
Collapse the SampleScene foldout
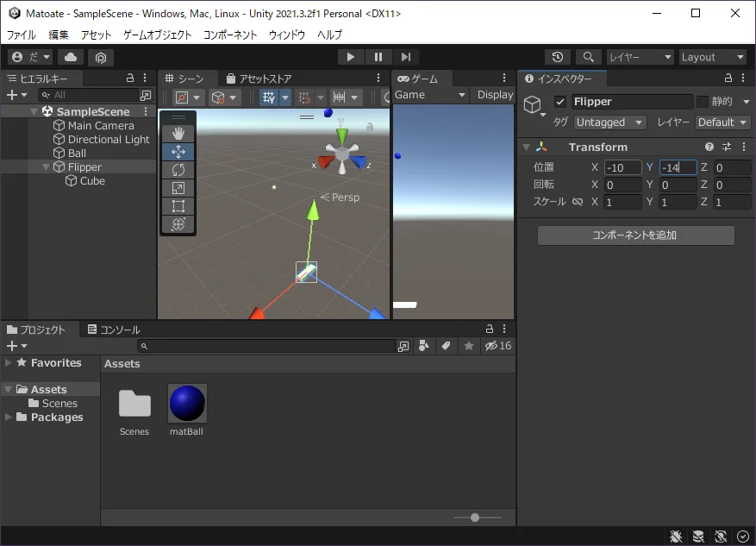34,112
